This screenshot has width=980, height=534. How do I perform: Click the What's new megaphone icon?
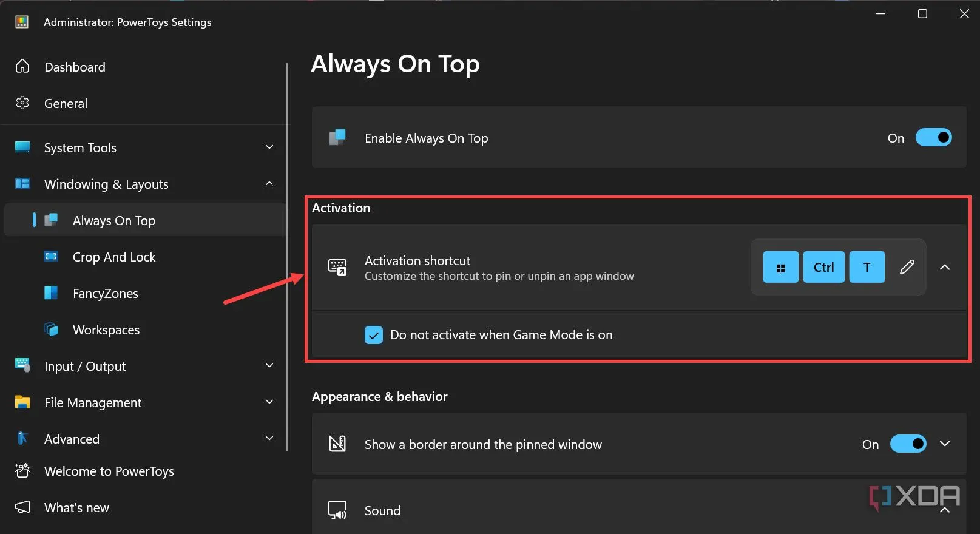pos(22,507)
